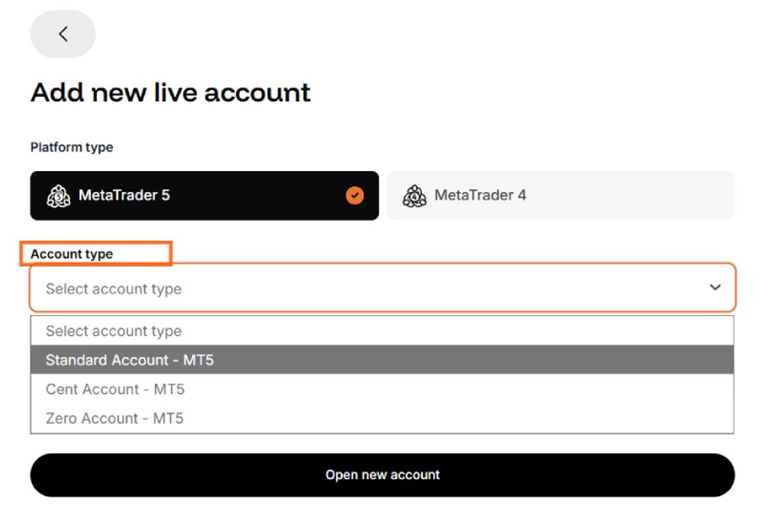Choose Zero Account - MT5 option
763x532 pixels.
click(382, 418)
